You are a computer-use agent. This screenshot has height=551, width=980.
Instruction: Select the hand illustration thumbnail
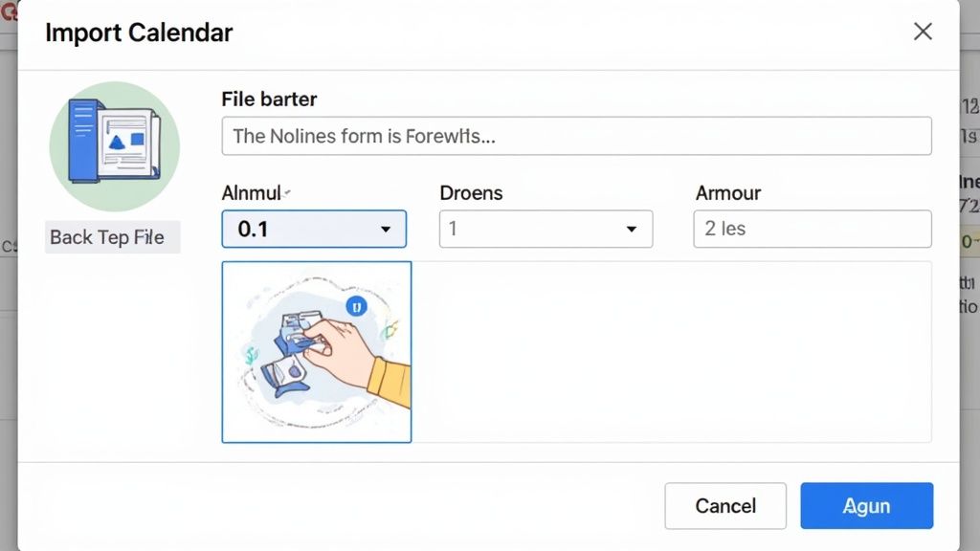(x=317, y=352)
